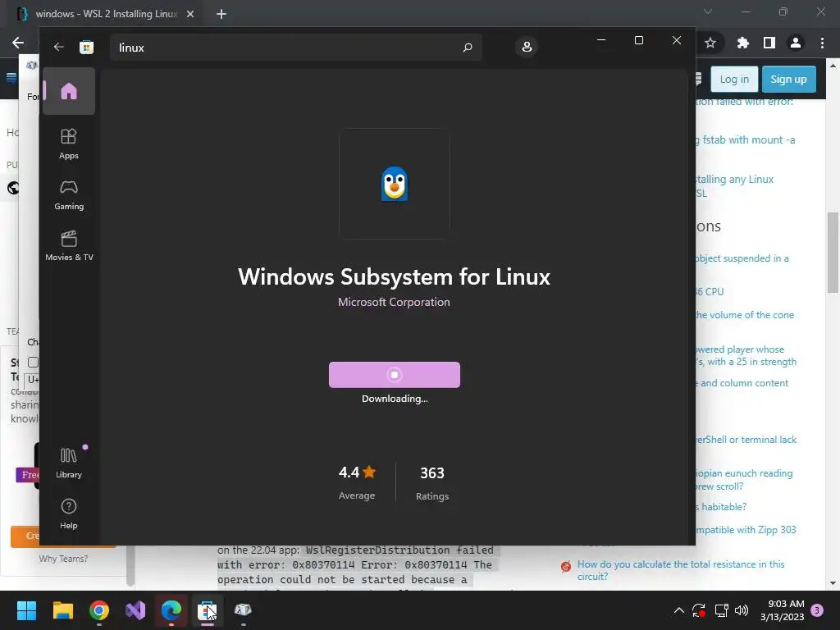Open Chrome extensions puzzle icon
Viewport: 840px width, 630px height.
[x=742, y=43]
